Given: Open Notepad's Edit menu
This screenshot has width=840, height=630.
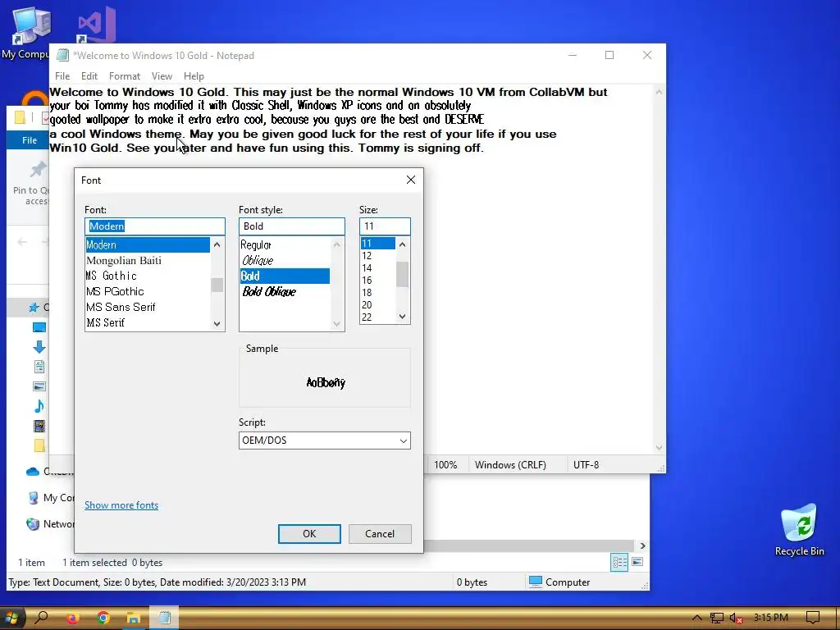Looking at the screenshot, I should point(89,76).
